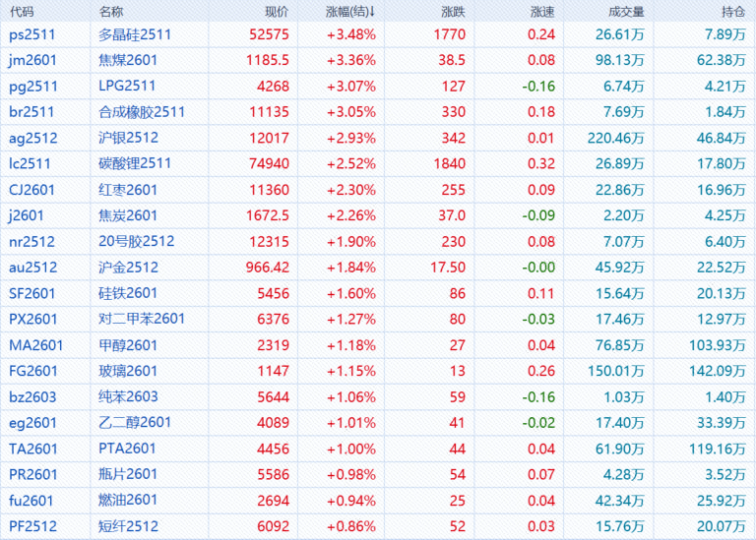This screenshot has height=540, width=756.
Task: Click open interest value 103.93万
Action: [x=718, y=345]
